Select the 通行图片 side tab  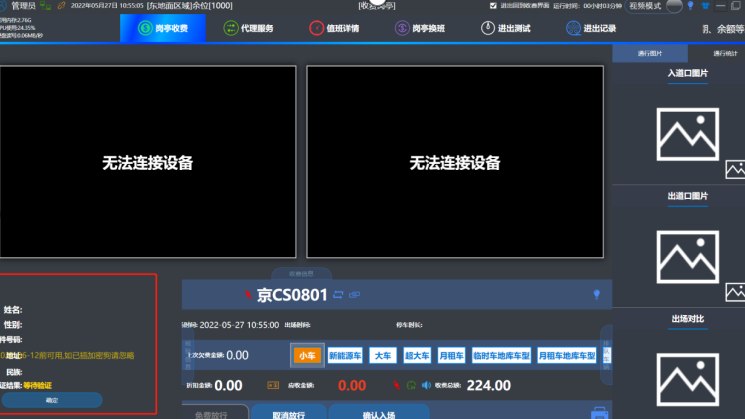click(649, 53)
